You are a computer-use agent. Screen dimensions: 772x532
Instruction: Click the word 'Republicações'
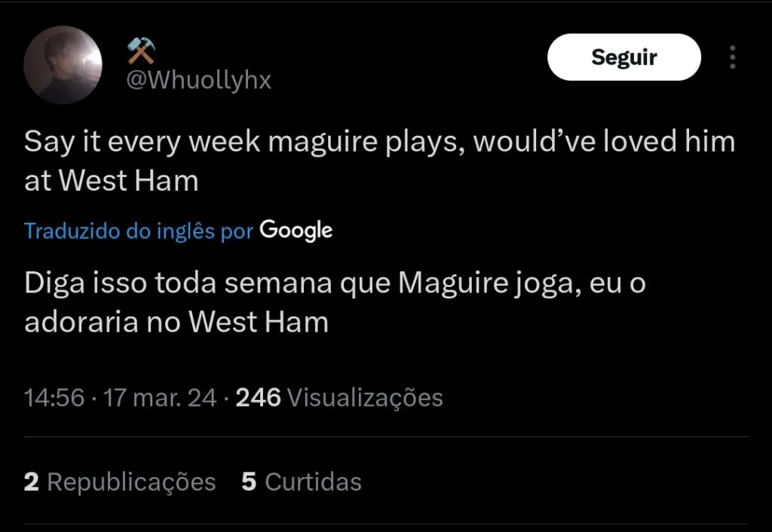coord(131,482)
